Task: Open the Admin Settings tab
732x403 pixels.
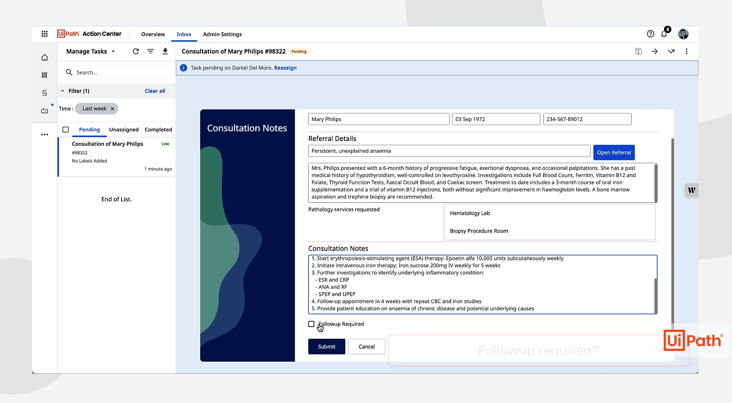Action: point(222,34)
